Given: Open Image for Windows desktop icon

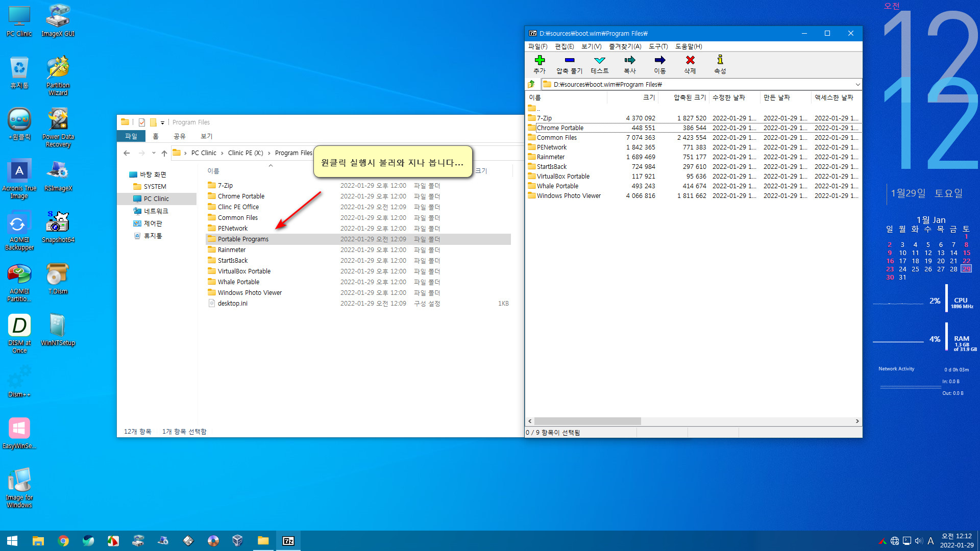Looking at the screenshot, I should (x=19, y=488).
